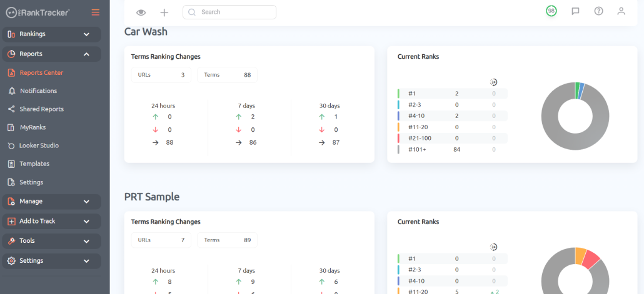Click Car Wash #4-10 rank row
644x294 pixels.
tap(452, 116)
